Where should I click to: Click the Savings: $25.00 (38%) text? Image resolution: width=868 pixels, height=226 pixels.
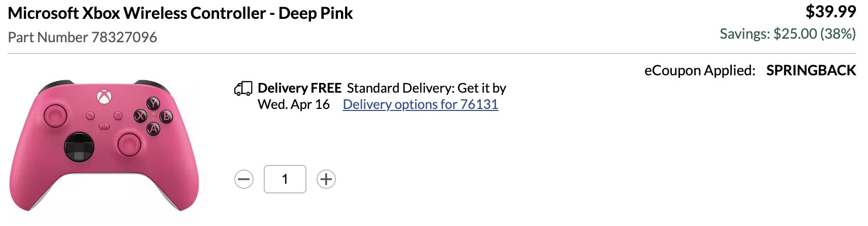pyautogui.click(x=788, y=34)
